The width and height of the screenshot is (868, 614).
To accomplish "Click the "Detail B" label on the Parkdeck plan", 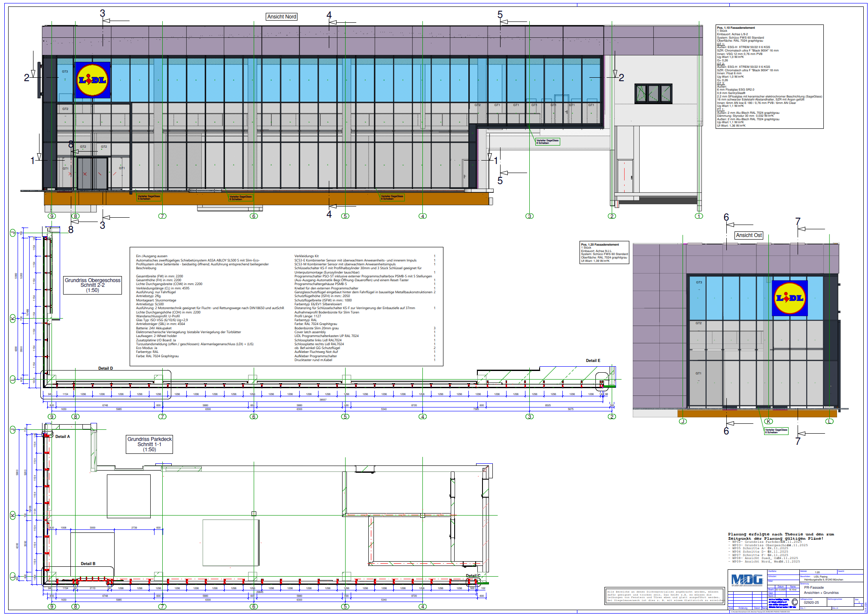I will coord(88,564).
